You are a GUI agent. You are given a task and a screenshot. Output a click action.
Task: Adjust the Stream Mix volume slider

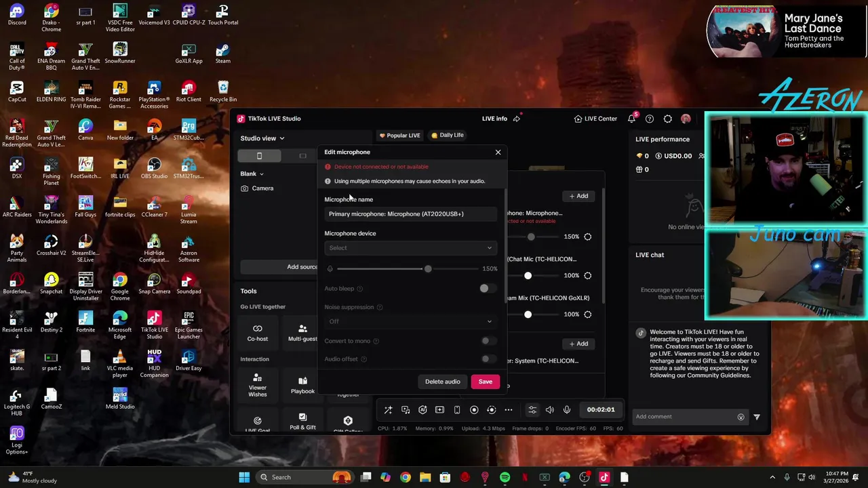tap(528, 314)
